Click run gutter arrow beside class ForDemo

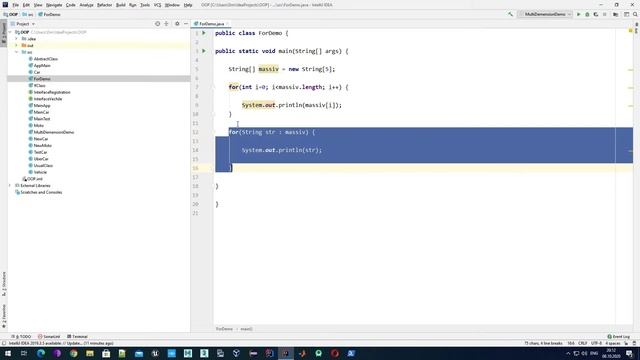click(204, 33)
